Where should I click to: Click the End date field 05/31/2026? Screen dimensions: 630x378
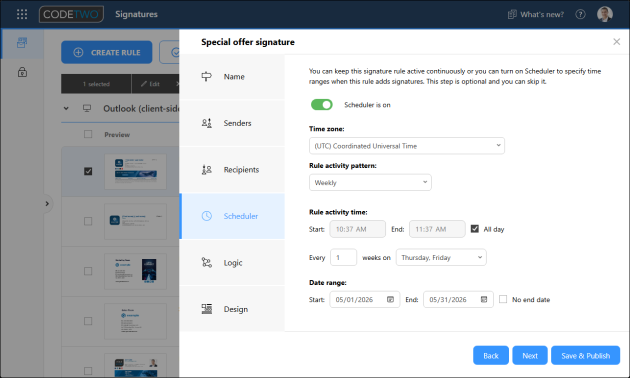coord(458,300)
